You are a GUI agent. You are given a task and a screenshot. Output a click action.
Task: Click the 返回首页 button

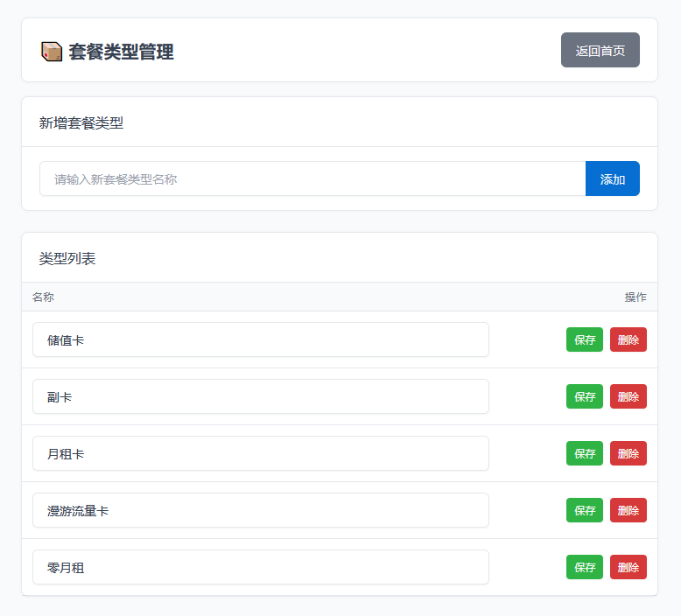(600, 51)
